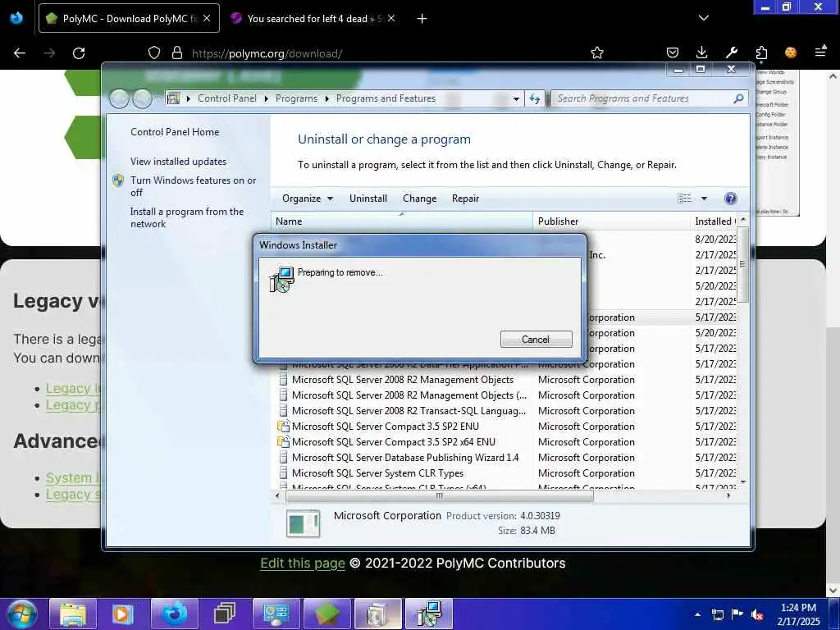The width and height of the screenshot is (840, 630).
Task: Click the vertical scrollbar of program list
Action: [x=742, y=265]
